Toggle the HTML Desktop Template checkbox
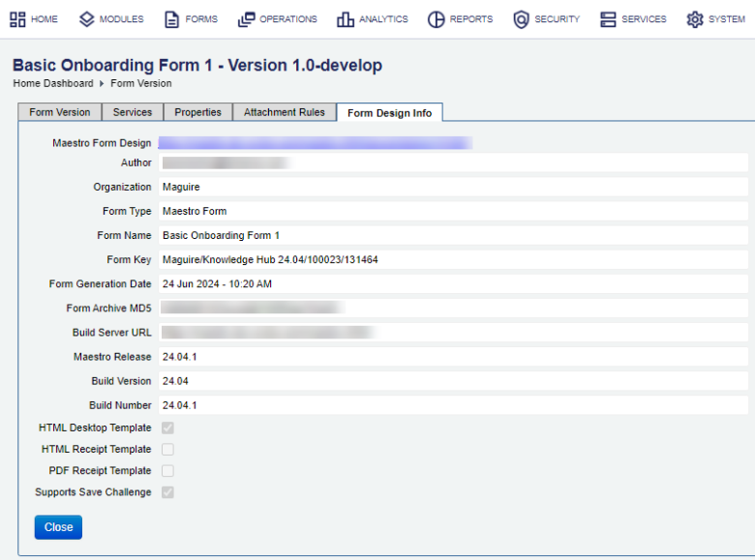Screen dimensions: 755x560 (167, 427)
